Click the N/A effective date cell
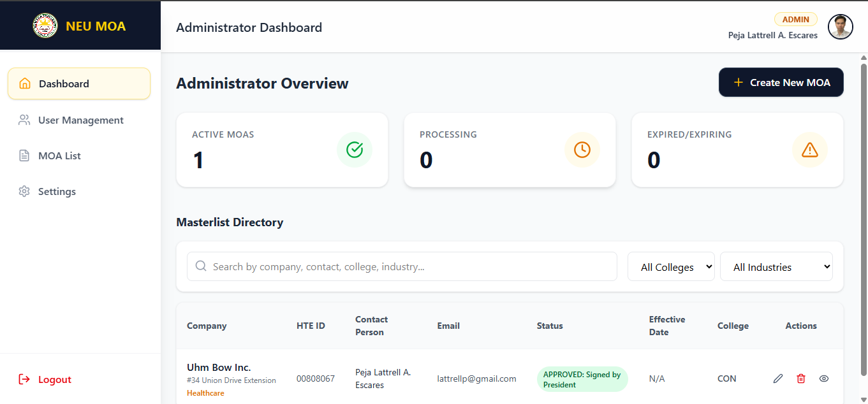The height and width of the screenshot is (404, 868). [657, 379]
